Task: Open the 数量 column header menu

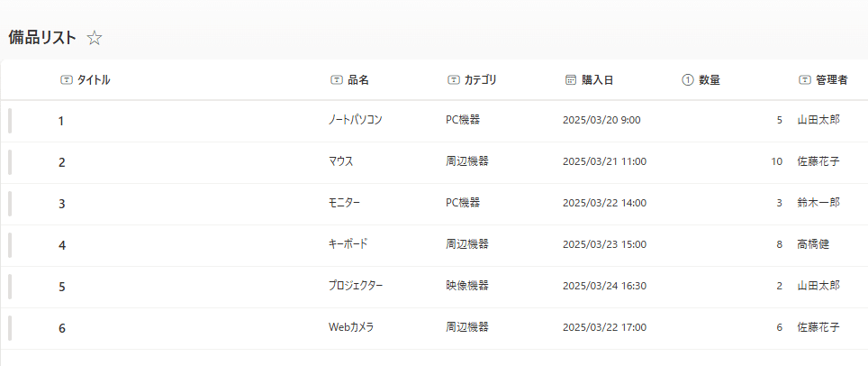Action: (710, 80)
